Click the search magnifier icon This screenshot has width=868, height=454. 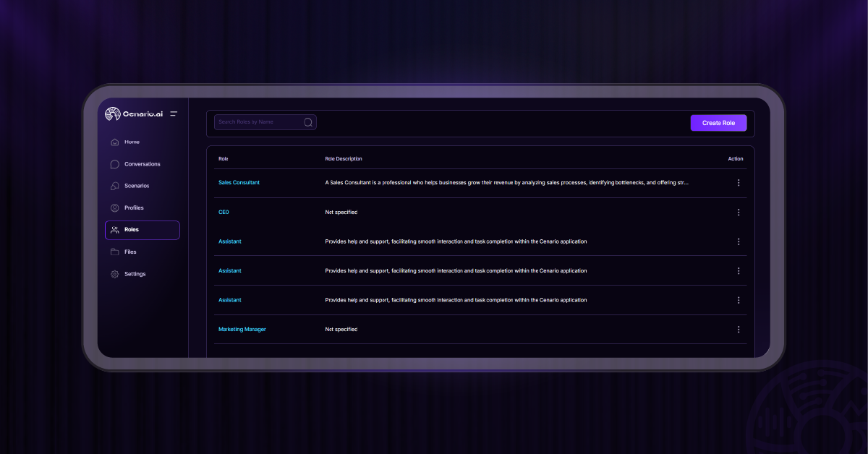click(x=308, y=122)
